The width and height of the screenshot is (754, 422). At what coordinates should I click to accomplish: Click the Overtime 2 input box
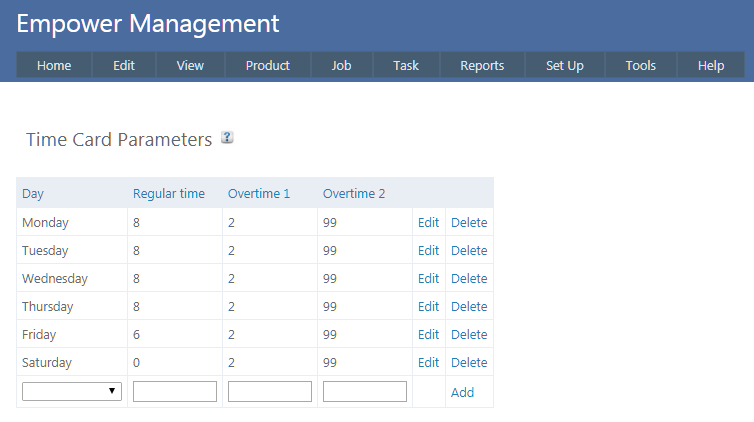365,392
